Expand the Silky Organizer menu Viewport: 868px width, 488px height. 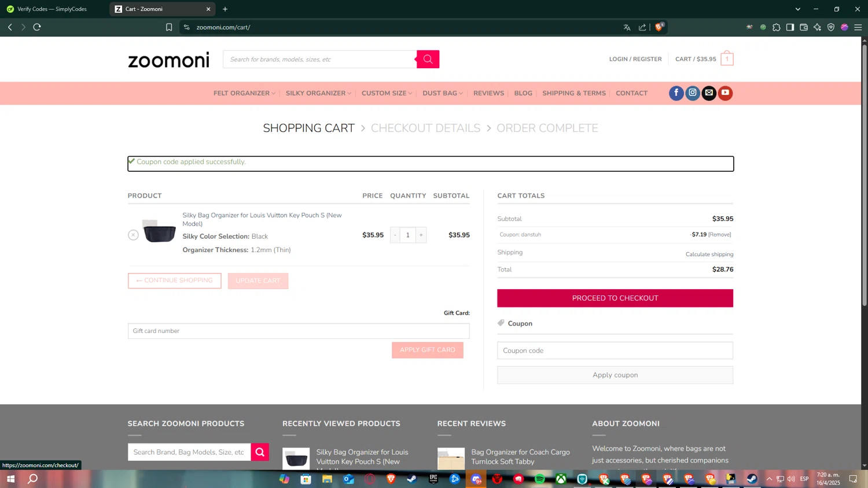click(318, 93)
